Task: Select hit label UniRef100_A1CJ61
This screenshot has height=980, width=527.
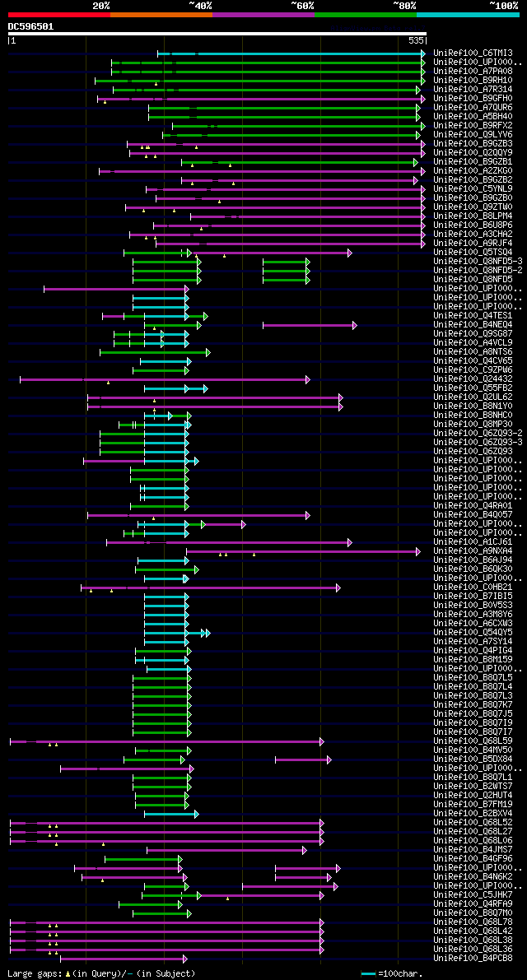Action: (473, 542)
